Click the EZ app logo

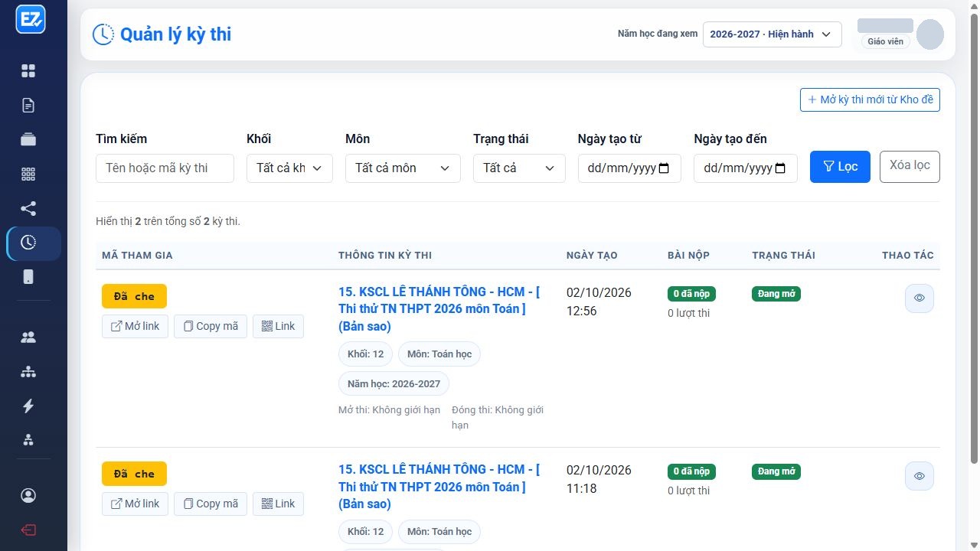tap(31, 20)
